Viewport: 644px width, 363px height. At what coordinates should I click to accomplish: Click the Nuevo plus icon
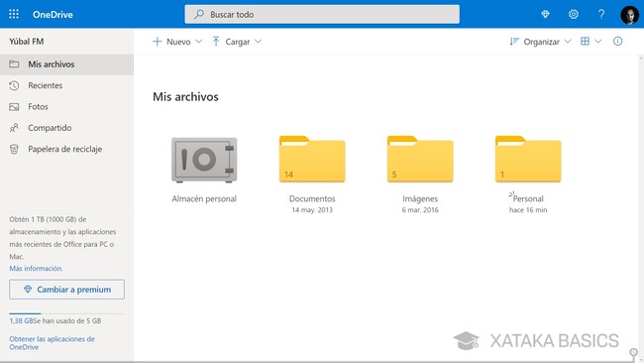pyautogui.click(x=157, y=42)
